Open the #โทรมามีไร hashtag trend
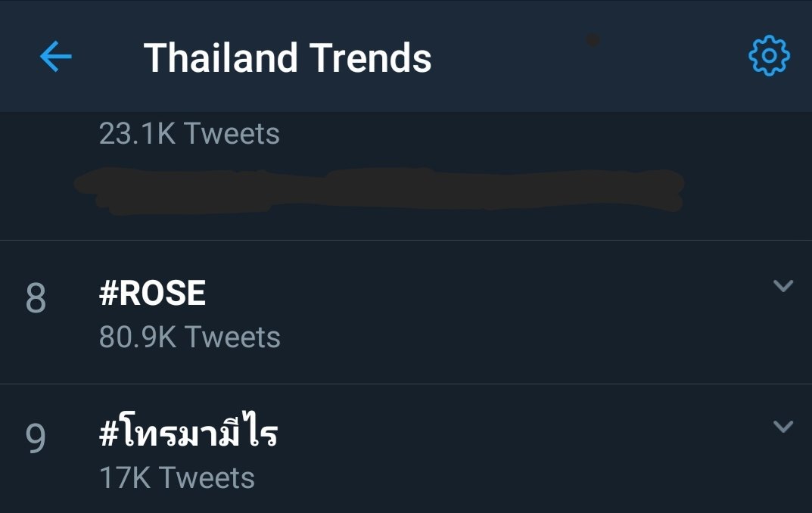812x513 pixels. [188, 431]
